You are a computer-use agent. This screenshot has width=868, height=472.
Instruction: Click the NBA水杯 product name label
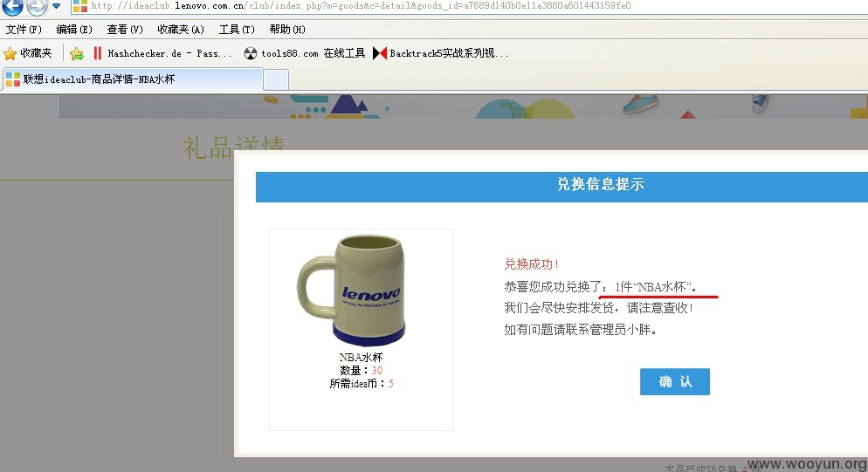[x=361, y=358]
